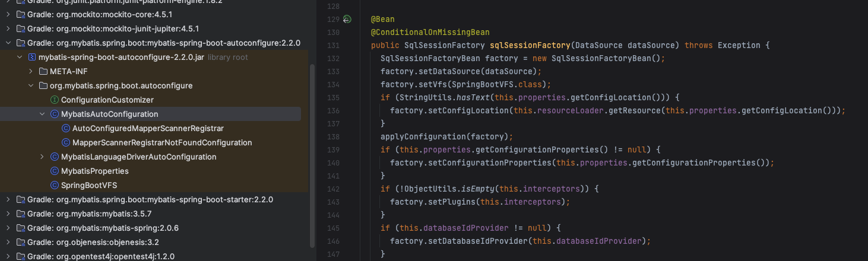Click the mockito-junit-jupiter library icon
The image size is (868, 261).
tap(21, 28)
